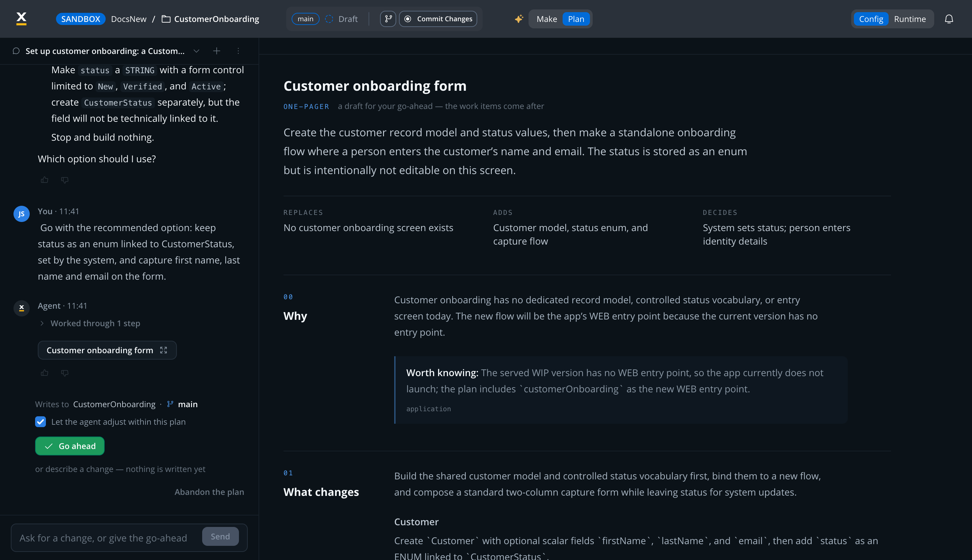Click the conversation title "Set up customer onboarding"

tap(105, 51)
